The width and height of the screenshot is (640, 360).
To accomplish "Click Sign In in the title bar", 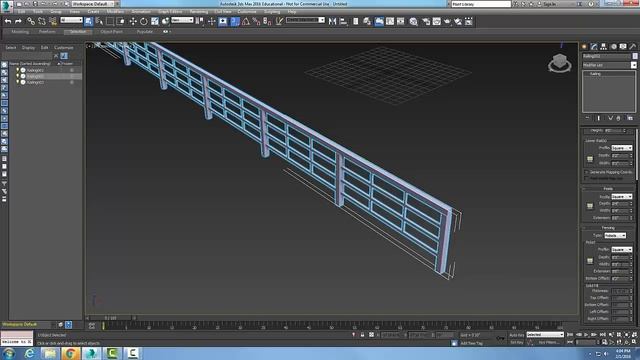I will pyautogui.click(x=549, y=4).
